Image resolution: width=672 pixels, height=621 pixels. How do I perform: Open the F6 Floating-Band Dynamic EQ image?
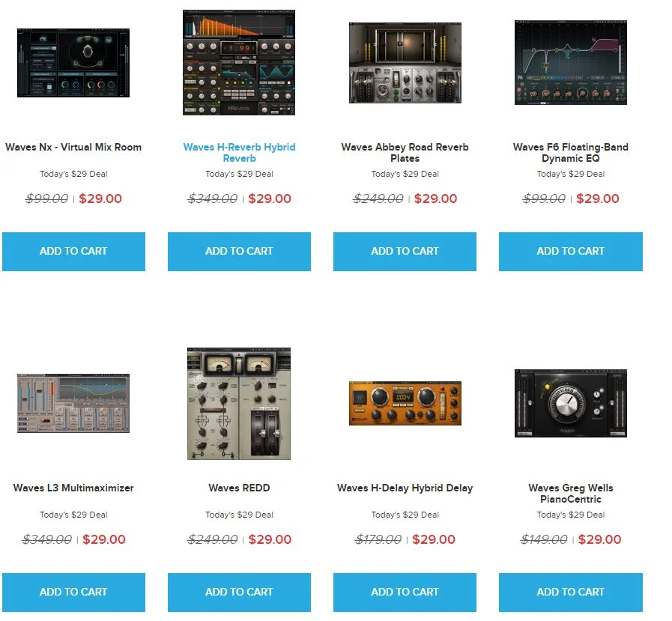coord(570,62)
